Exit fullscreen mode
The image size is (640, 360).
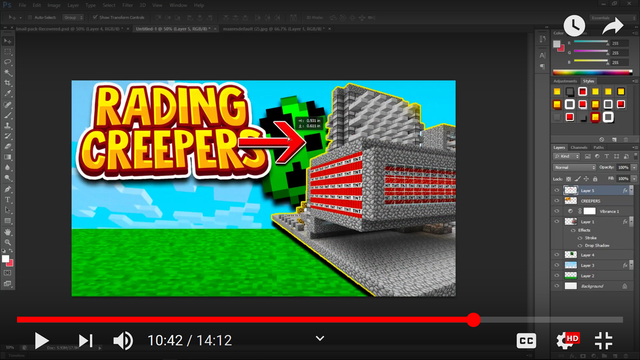pyautogui.click(x=603, y=340)
